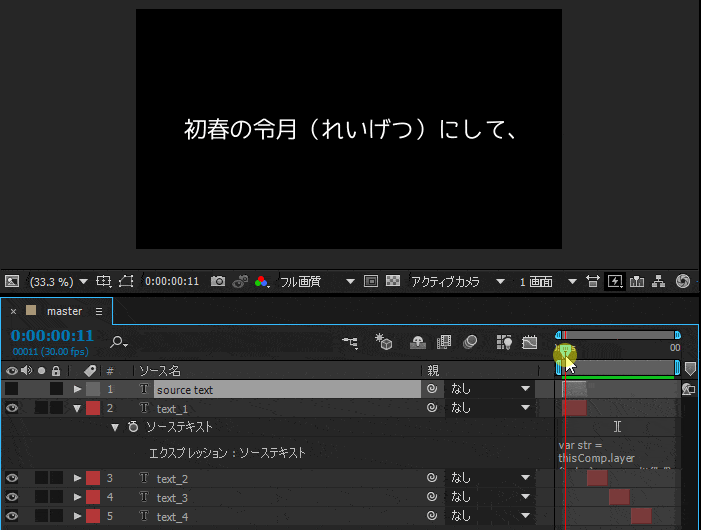Click the stopwatch on ソーステキスト
701x530 pixels.
pos(133,427)
